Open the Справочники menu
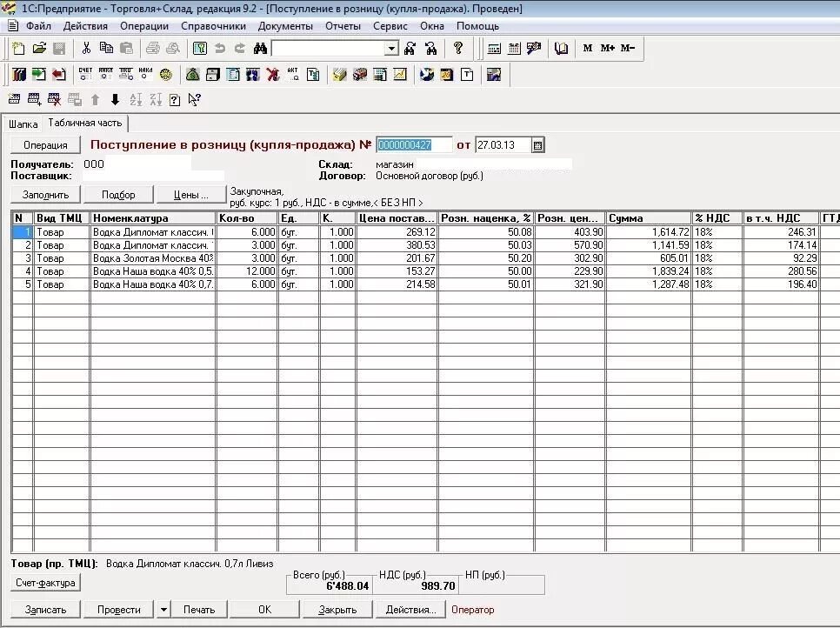This screenshot has height=628, width=840. coord(213,26)
